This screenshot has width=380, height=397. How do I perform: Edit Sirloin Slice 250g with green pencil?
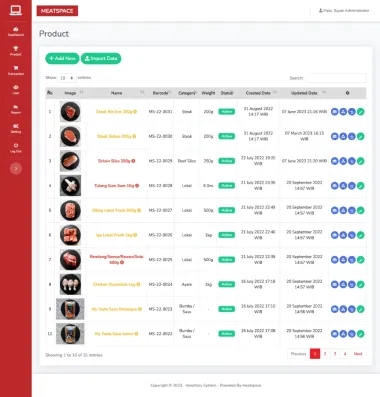[360, 161]
